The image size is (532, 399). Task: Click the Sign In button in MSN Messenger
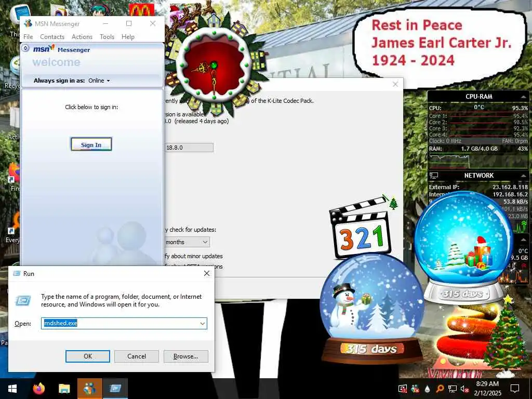[x=91, y=144]
